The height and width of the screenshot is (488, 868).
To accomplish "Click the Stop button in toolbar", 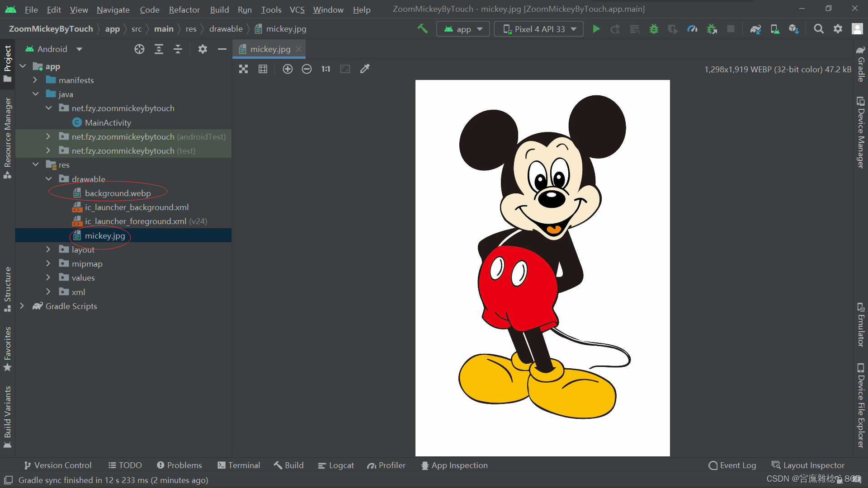I will click(731, 29).
